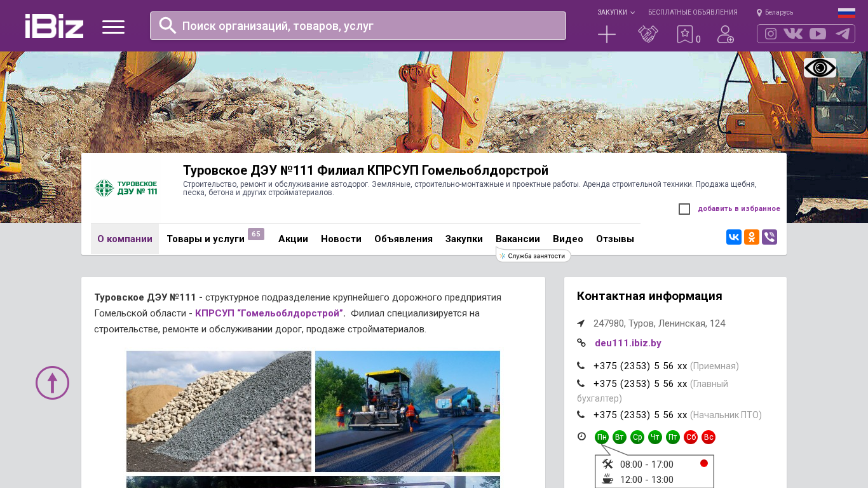This screenshot has height=488, width=868.
Task: Open the Закупки tab in company menu
Action: point(464,239)
